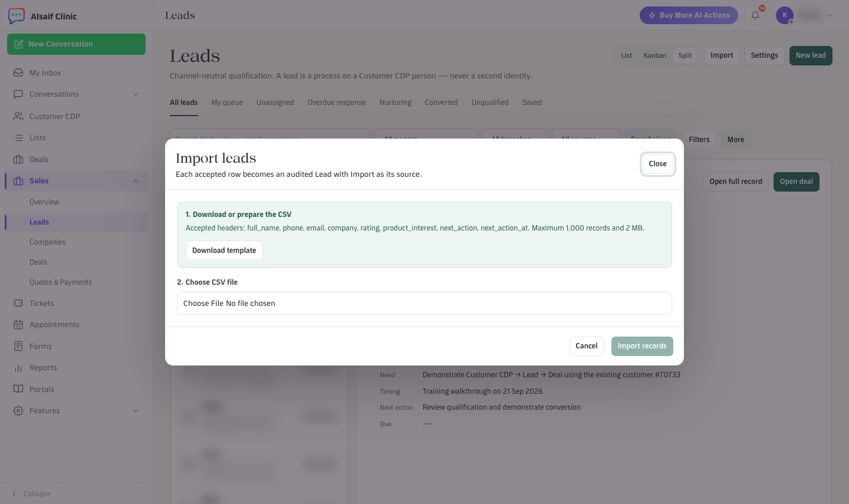Open Overview under Sales
849x504 pixels.
point(44,202)
